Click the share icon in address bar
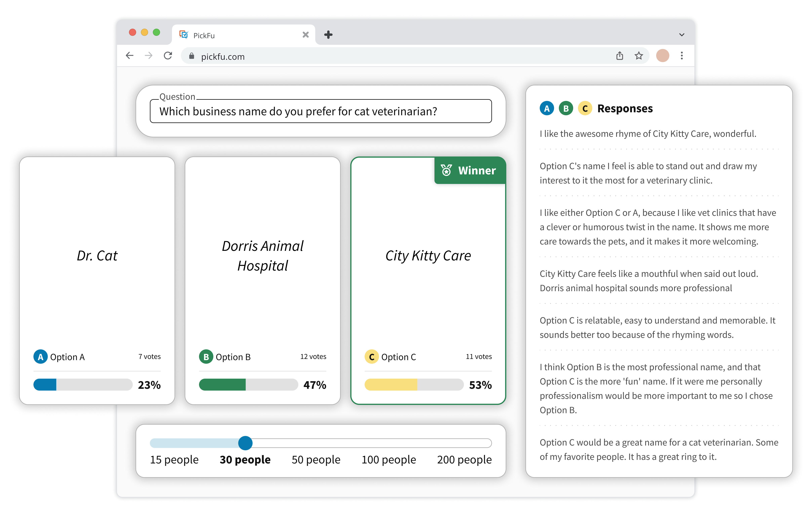The height and width of the screenshot is (516, 812). (x=620, y=56)
